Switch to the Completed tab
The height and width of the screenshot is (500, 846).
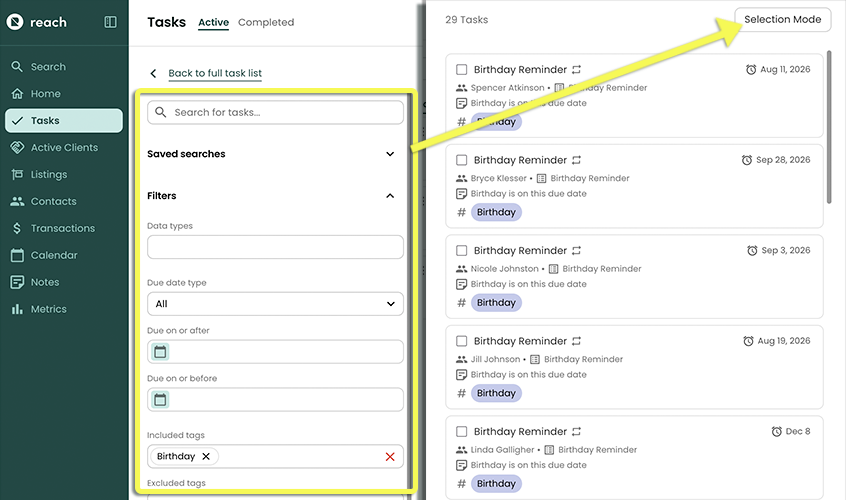266,22
